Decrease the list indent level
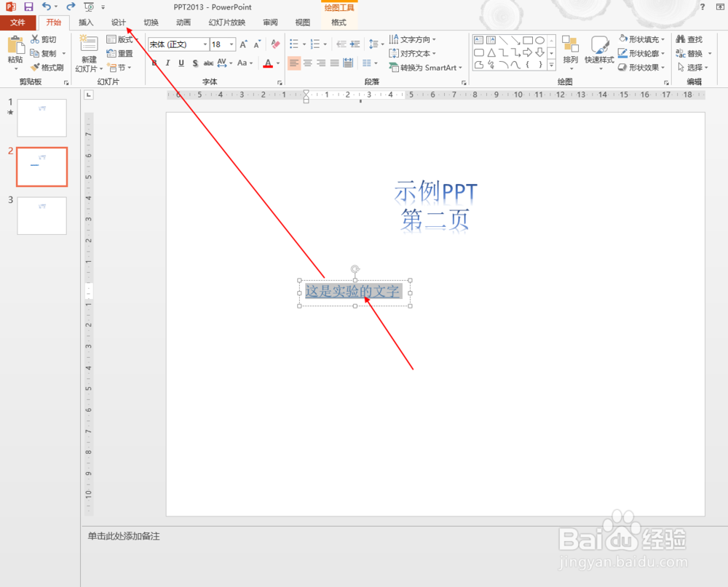This screenshot has width=728, height=587. 341,44
